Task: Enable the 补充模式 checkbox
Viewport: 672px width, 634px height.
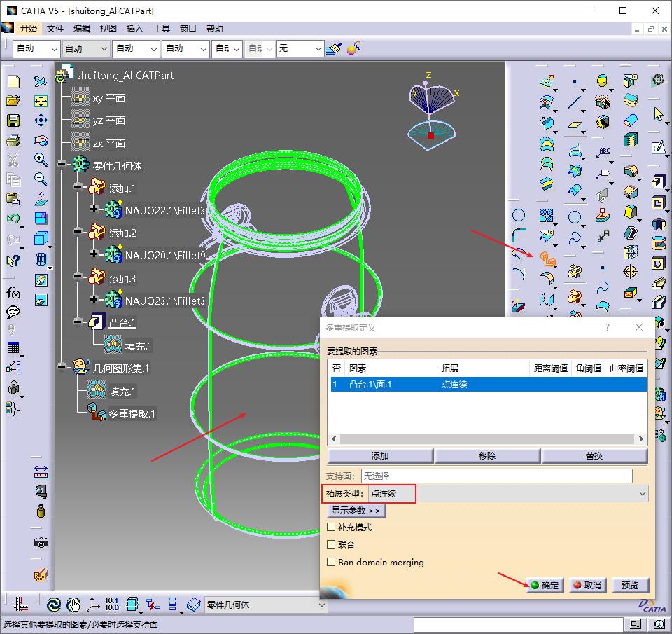Action: pos(331,527)
